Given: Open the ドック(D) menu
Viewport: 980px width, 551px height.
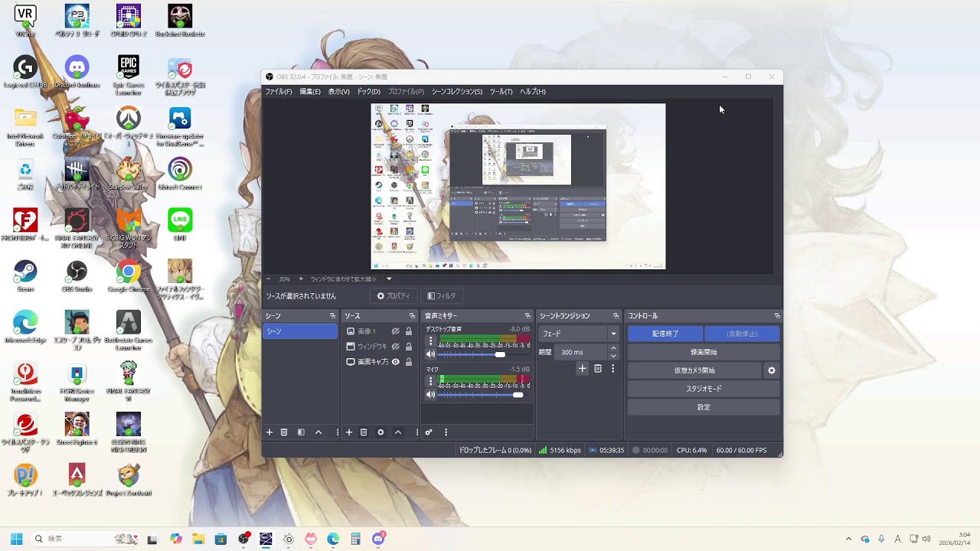Looking at the screenshot, I should 368,92.
